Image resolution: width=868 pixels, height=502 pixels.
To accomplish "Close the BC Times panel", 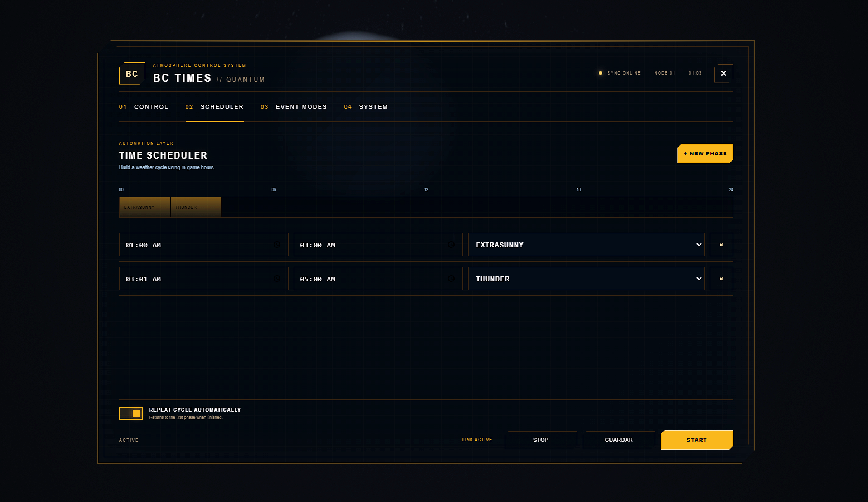I will coord(724,74).
